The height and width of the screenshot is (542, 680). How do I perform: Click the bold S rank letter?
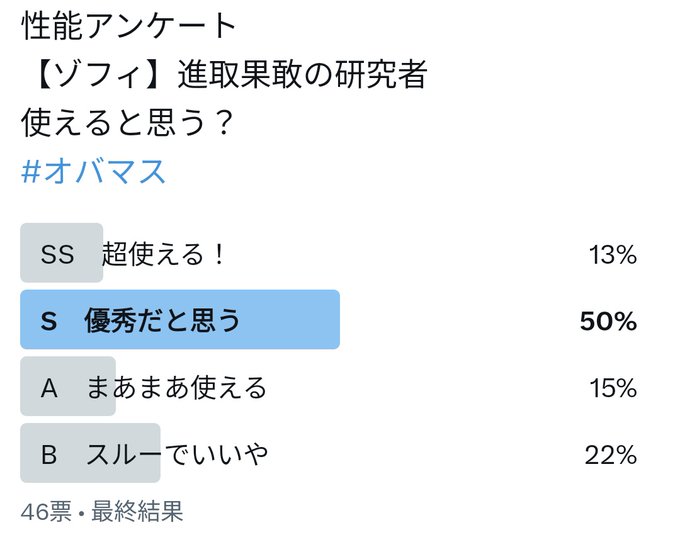[x=49, y=321]
